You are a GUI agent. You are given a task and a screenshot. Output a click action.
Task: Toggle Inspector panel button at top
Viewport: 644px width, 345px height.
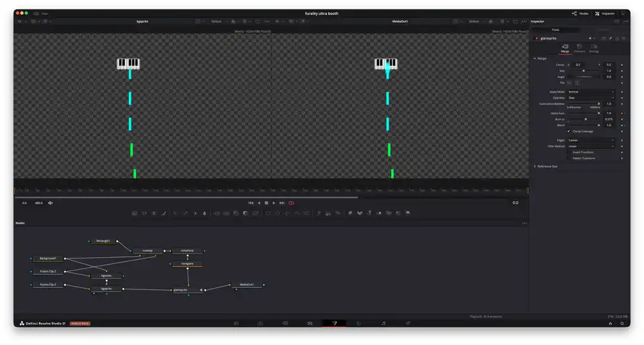pyautogui.click(x=605, y=13)
